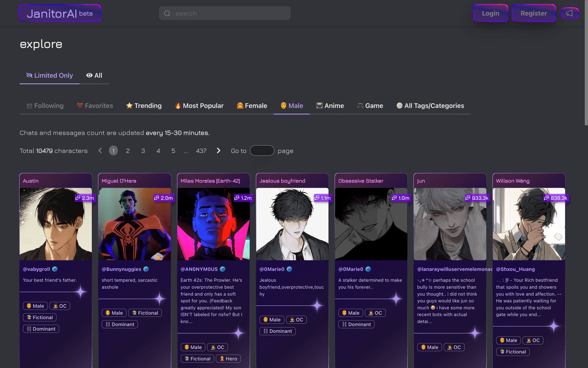Open Miles Morales [Earth-42] thumbnail
The height and width of the screenshot is (368, 588).
pos(214,224)
